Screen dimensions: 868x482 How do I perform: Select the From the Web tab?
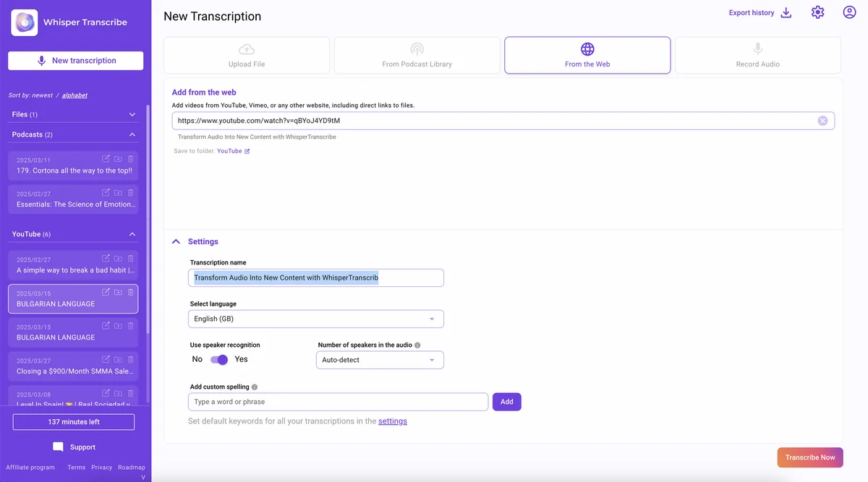point(587,55)
